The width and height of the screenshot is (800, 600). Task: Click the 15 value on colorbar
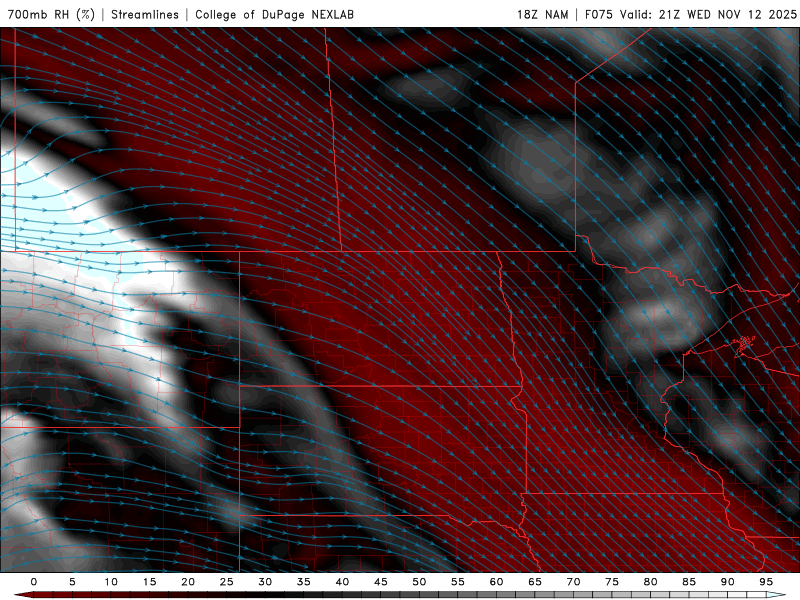(149, 582)
